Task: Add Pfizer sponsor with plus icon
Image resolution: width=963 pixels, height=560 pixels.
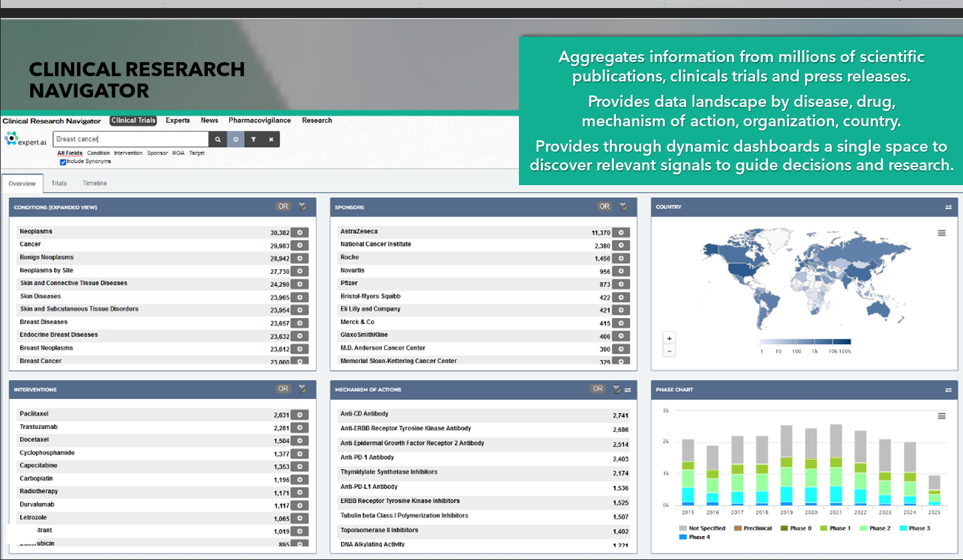Action: click(621, 284)
